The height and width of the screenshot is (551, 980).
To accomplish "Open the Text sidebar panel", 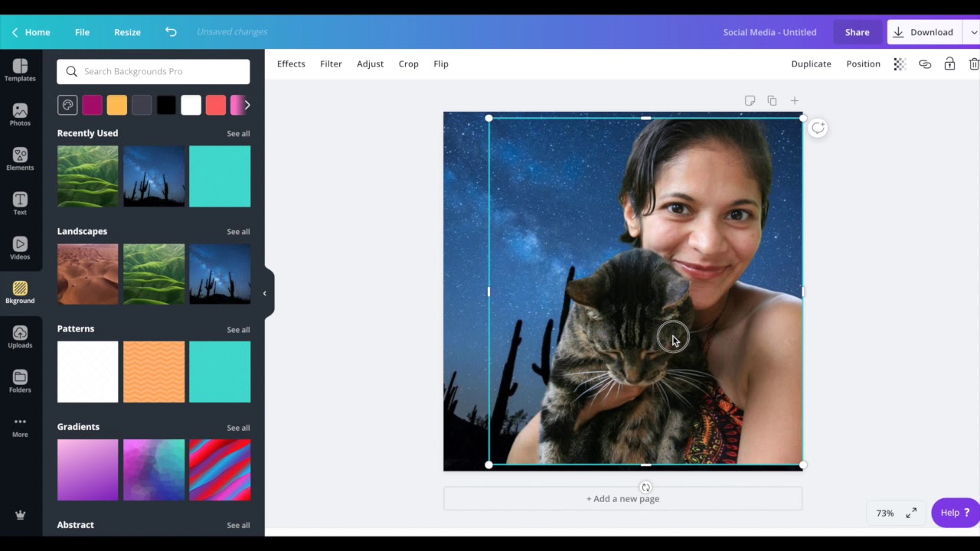I will [20, 204].
